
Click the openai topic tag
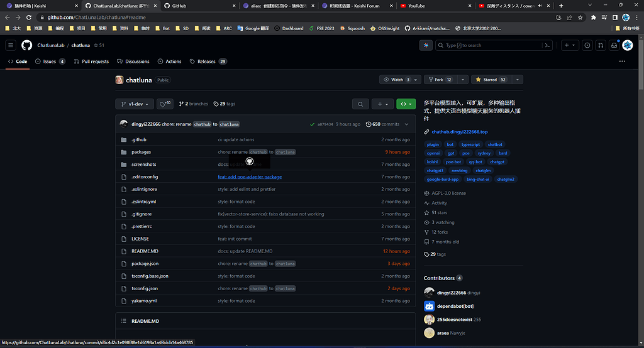point(433,153)
